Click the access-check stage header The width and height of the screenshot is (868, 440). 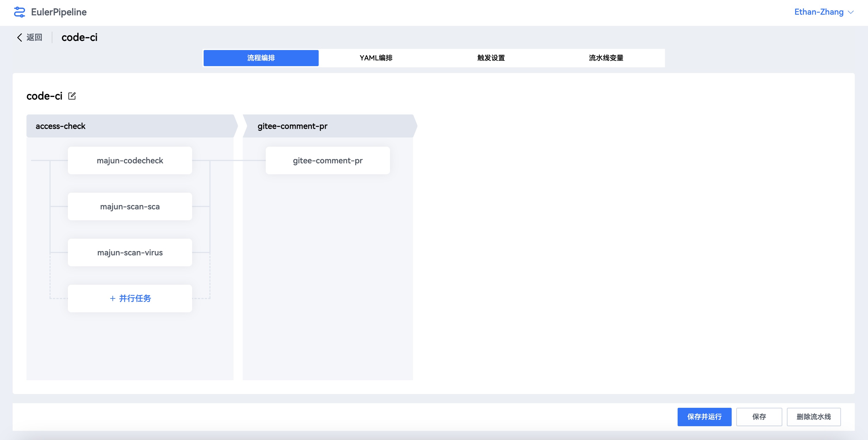(x=130, y=126)
